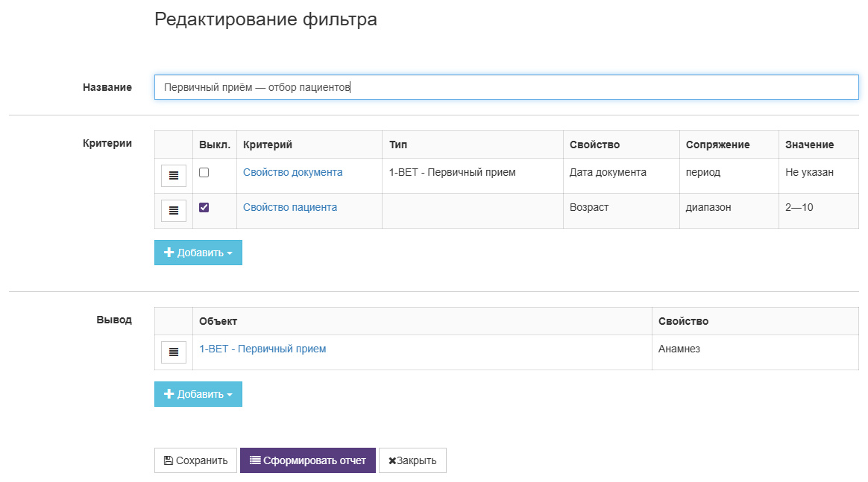This screenshot has height=482, width=868.
Task: Open the Свойство пациента criterion link
Action: coord(290,207)
